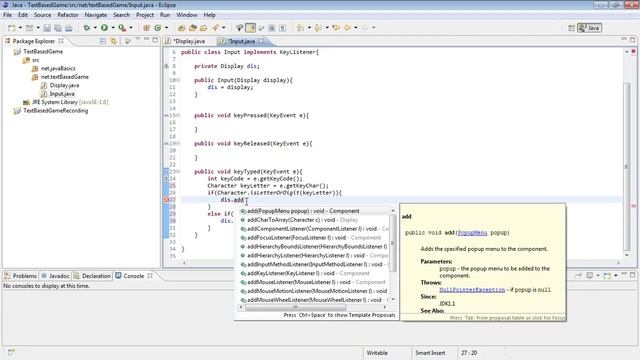The image size is (640, 360).
Task: Click the Print toolbar icon
Action: (69, 28)
